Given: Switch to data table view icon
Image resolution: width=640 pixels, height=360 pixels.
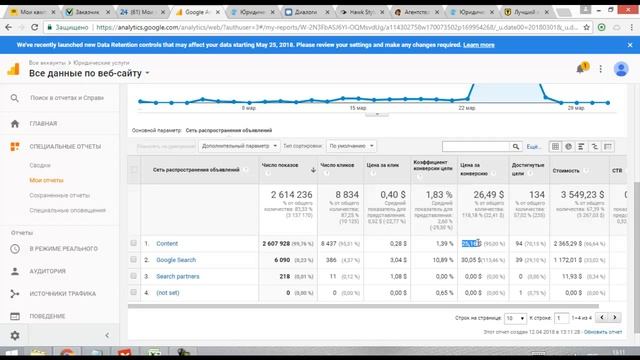Looking at the screenshot, I should coord(555,147).
